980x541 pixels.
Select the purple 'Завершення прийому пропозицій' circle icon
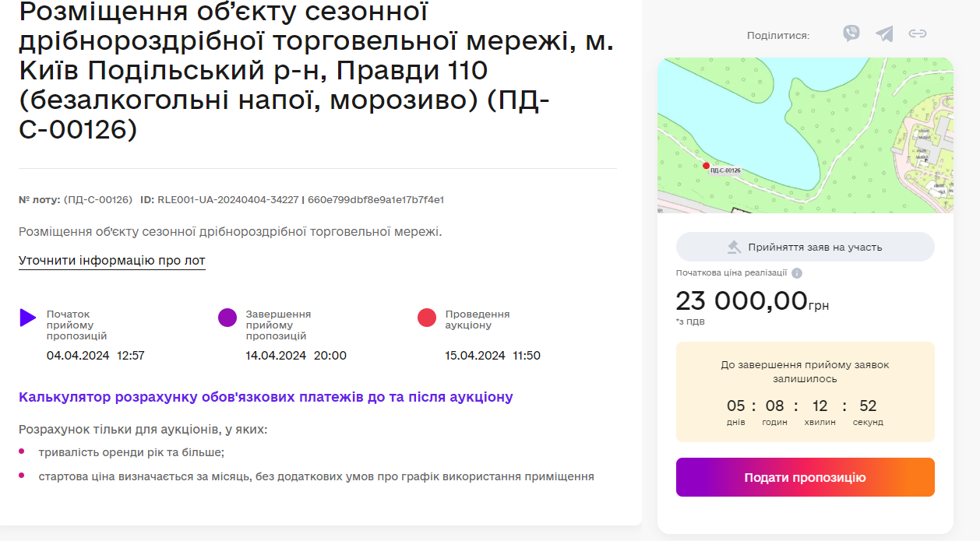(x=227, y=318)
